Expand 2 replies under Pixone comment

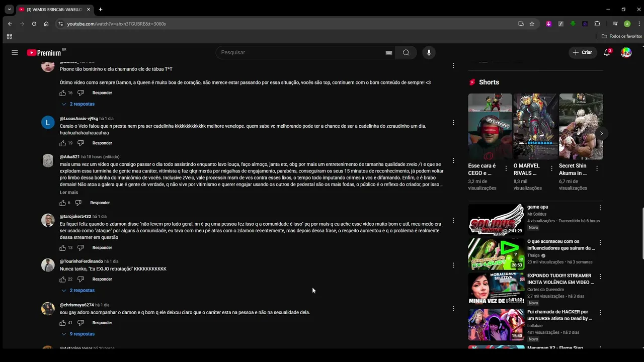tap(78, 104)
